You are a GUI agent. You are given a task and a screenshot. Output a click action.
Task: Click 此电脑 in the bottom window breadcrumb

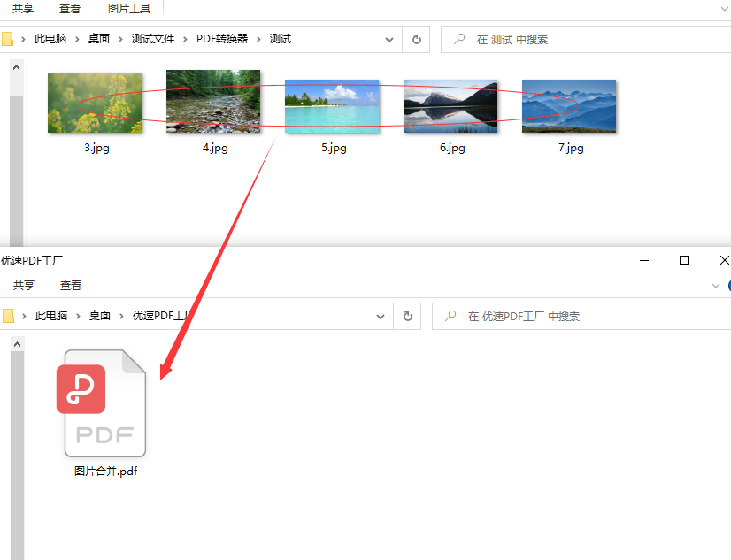[51, 316]
